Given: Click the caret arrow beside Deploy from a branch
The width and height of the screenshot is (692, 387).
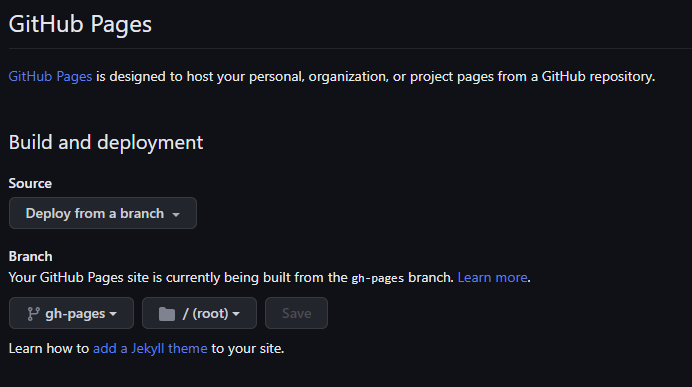Looking at the screenshot, I should point(176,215).
